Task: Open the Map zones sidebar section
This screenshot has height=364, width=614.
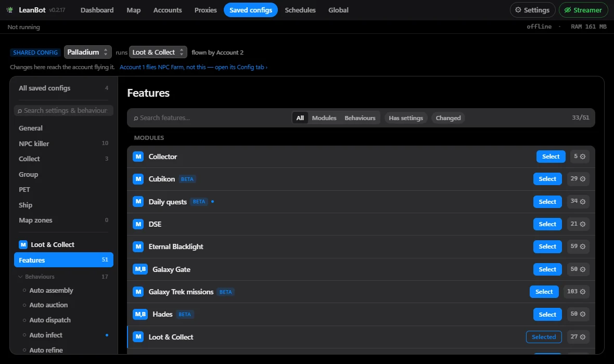Action: tap(63, 220)
